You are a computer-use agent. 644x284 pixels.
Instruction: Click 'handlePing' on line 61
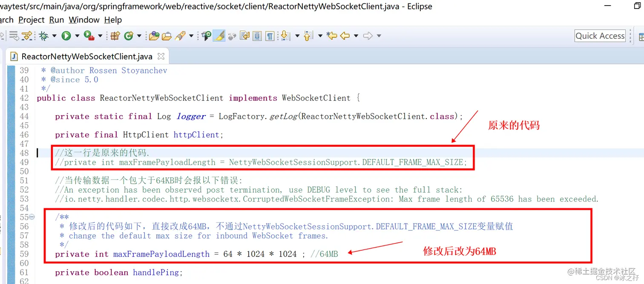155,272
